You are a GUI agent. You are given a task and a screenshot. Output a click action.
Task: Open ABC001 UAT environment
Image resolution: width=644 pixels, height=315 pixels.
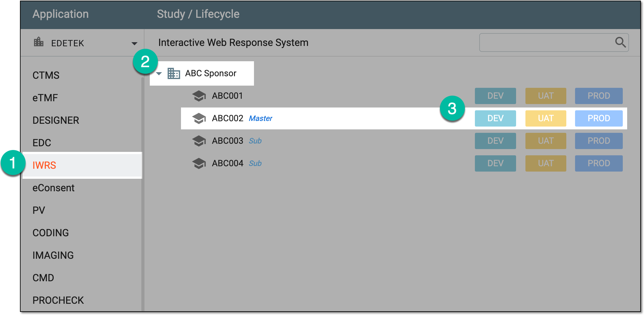pos(546,96)
